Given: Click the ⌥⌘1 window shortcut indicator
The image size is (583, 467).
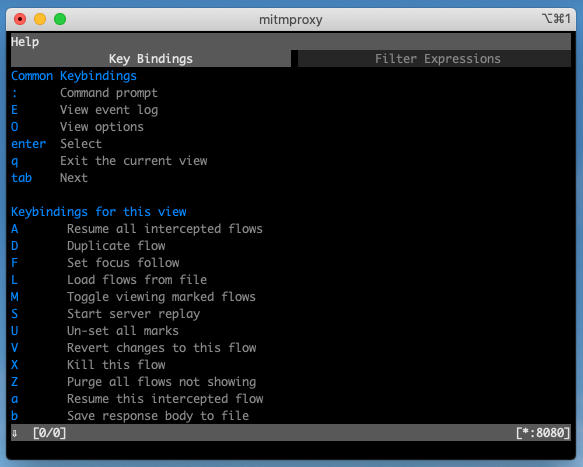Looking at the screenshot, I should tap(556, 18).
